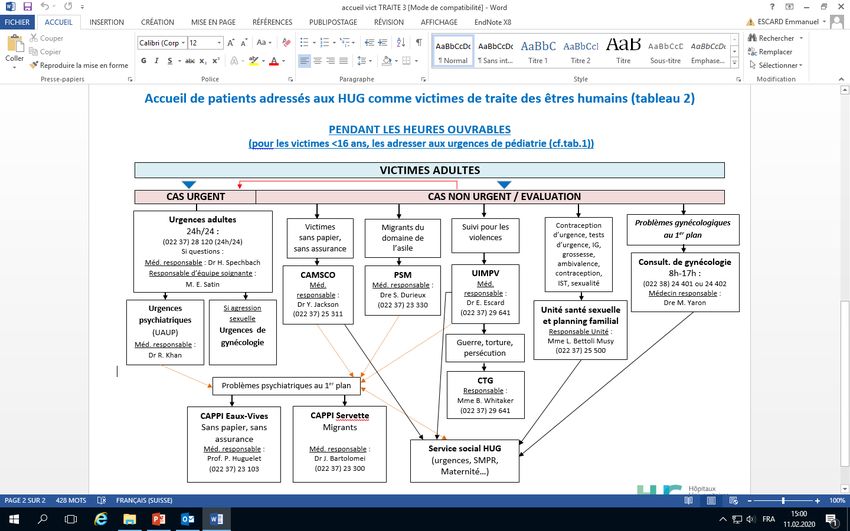Toggle bold formatting

[144, 61]
